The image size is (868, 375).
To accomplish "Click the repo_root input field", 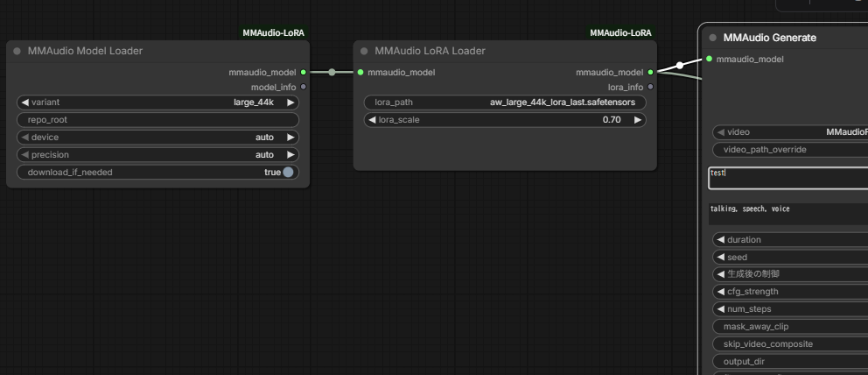I will click(157, 120).
